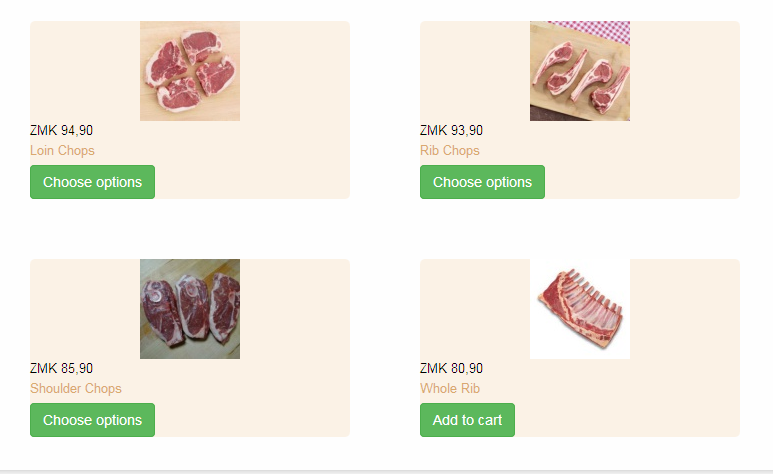Click the ZMK 85,90 price text

[x=61, y=368]
